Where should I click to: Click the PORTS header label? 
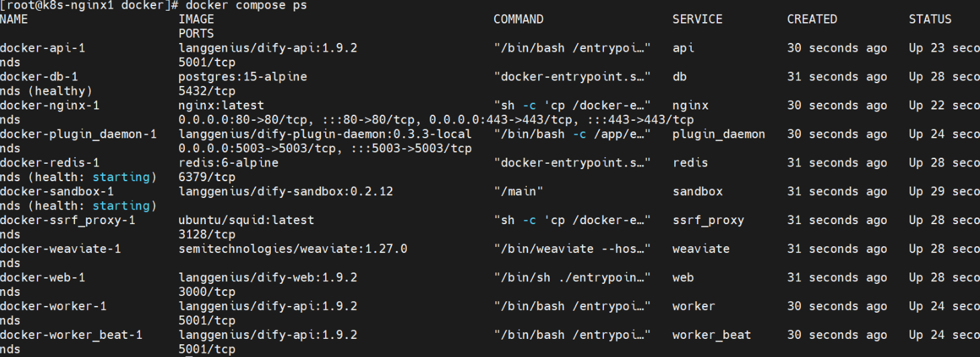click(x=196, y=34)
